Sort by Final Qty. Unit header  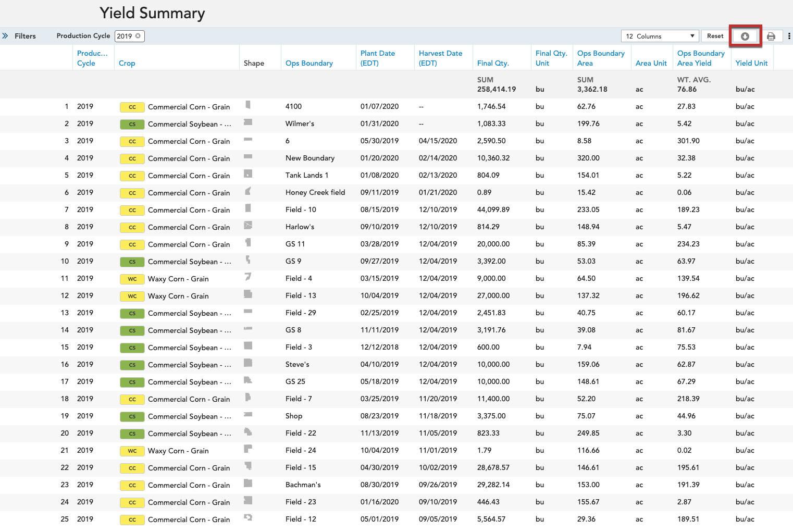pyautogui.click(x=551, y=58)
